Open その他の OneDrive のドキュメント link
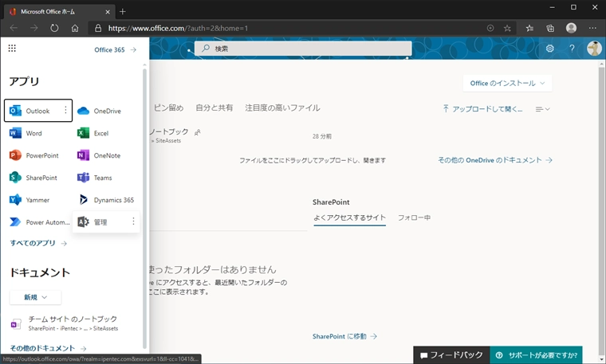The height and width of the screenshot is (364, 606). tap(495, 160)
